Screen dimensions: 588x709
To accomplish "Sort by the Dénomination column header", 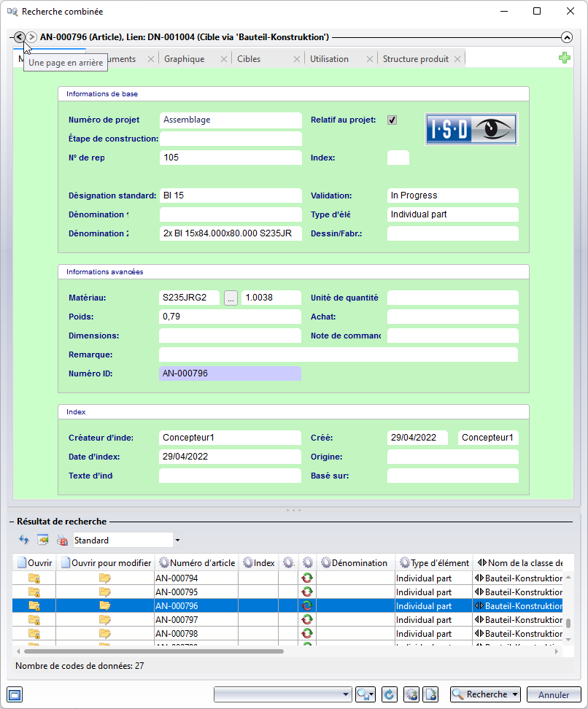I will 356,563.
